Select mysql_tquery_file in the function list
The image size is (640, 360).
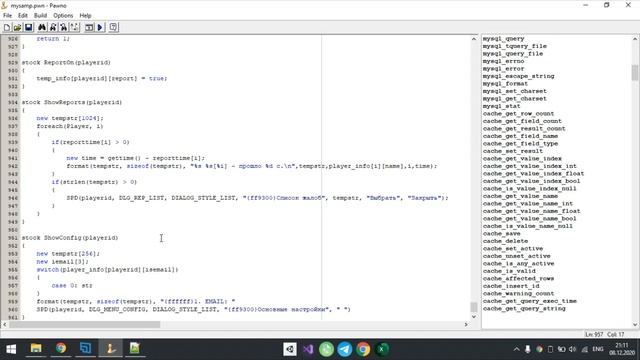coord(514,46)
